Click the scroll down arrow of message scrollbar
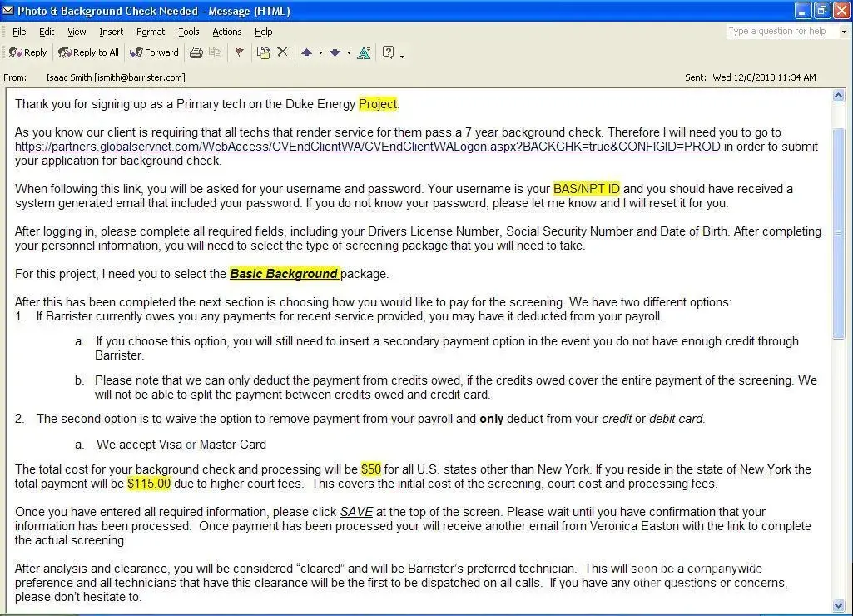 [838, 606]
